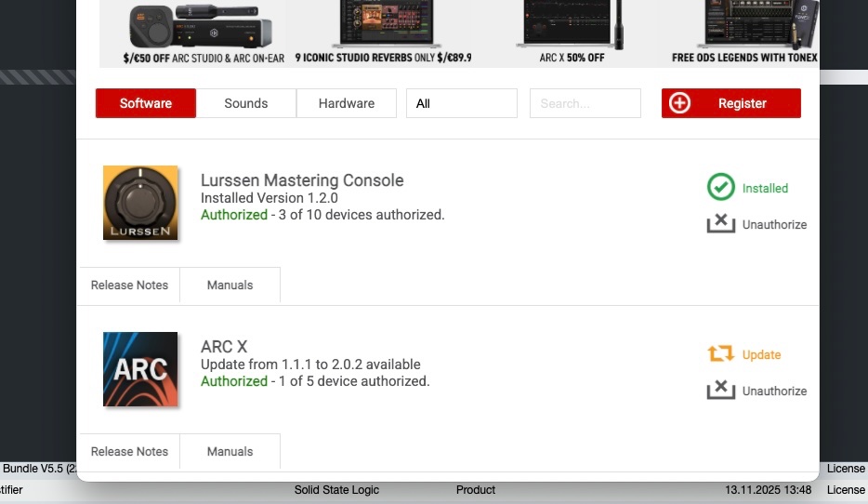Open the All filter dropdown
868x504 pixels.
pos(462,103)
